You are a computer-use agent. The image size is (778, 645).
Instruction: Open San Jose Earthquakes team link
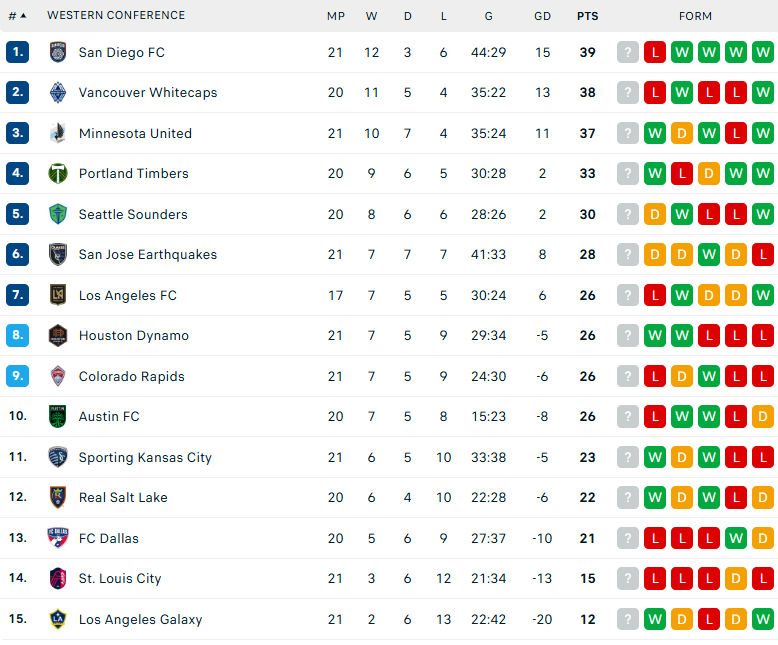tap(148, 255)
